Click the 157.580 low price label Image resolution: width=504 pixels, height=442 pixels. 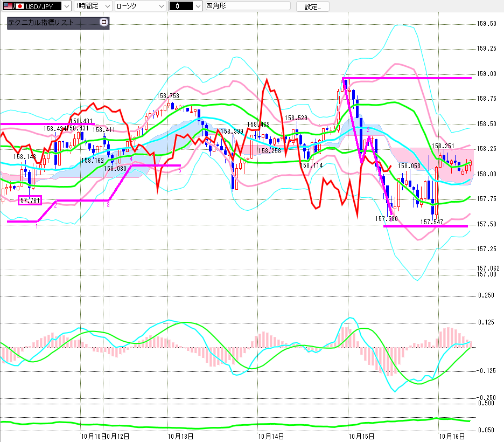coord(387,219)
